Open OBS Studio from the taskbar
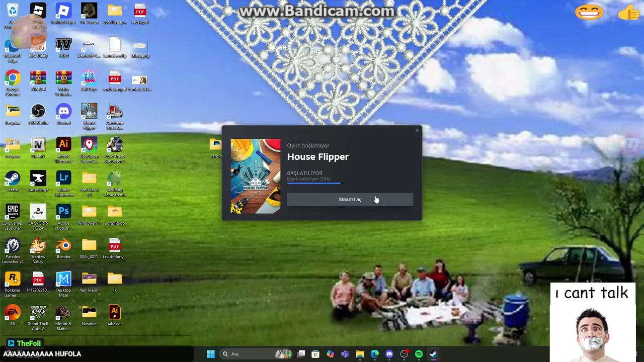The width and height of the screenshot is (644, 362). coord(404,354)
